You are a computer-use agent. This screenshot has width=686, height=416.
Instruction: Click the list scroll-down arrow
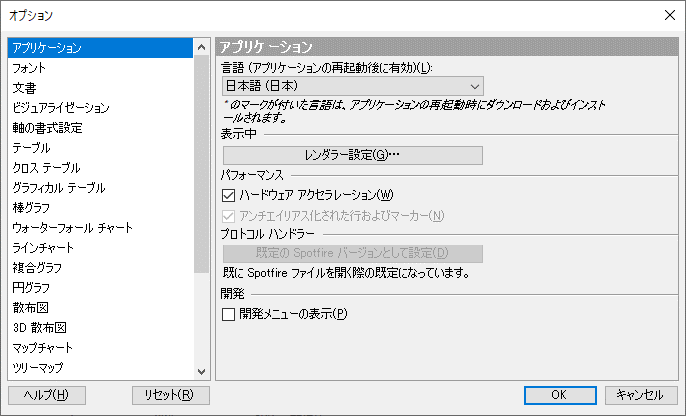(201, 371)
